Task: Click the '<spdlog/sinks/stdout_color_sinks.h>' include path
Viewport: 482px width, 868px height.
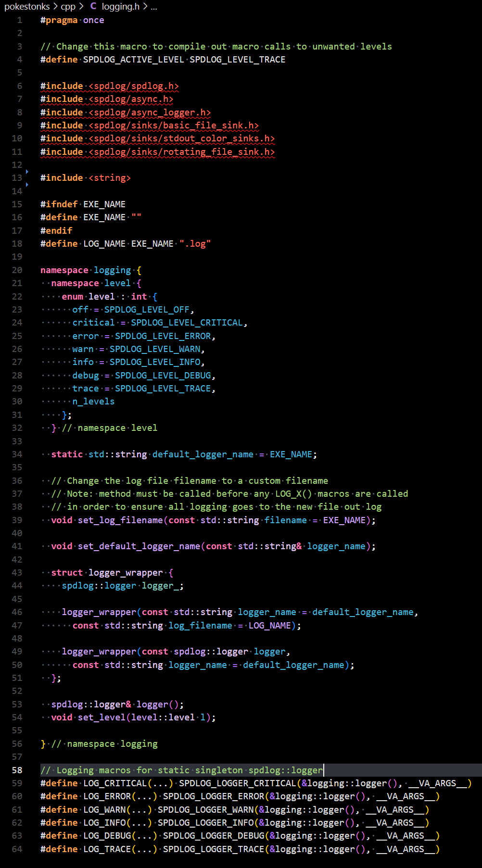Action: coord(182,138)
